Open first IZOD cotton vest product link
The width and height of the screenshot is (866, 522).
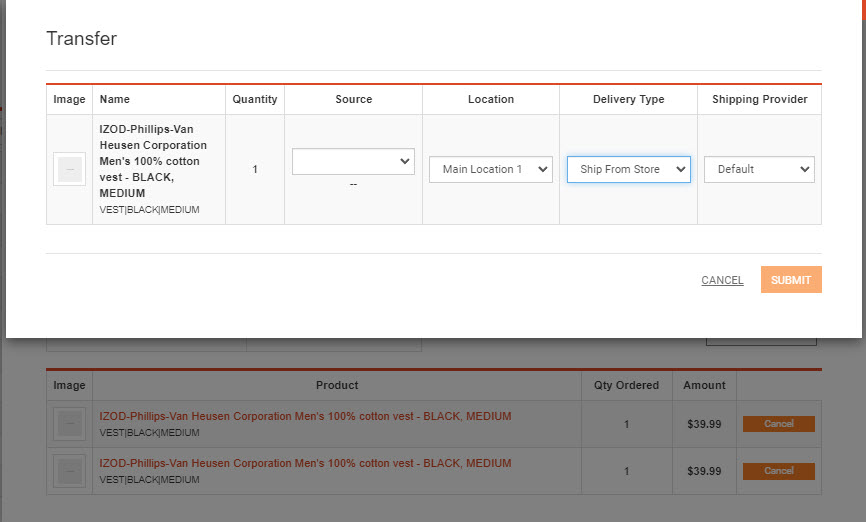click(305, 416)
